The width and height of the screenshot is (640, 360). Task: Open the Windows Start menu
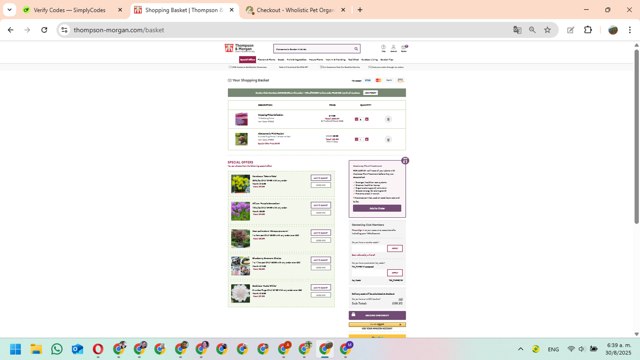[16, 349]
